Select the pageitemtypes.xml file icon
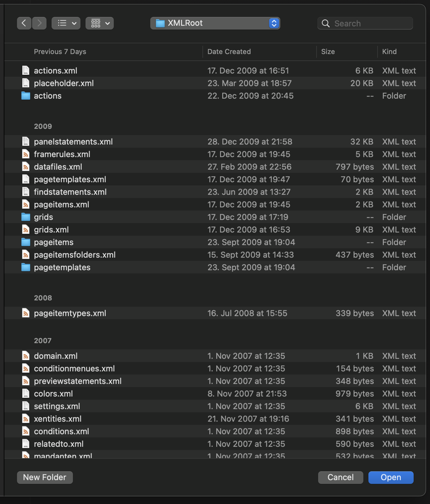The image size is (430, 504). pyautogui.click(x=26, y=313)
